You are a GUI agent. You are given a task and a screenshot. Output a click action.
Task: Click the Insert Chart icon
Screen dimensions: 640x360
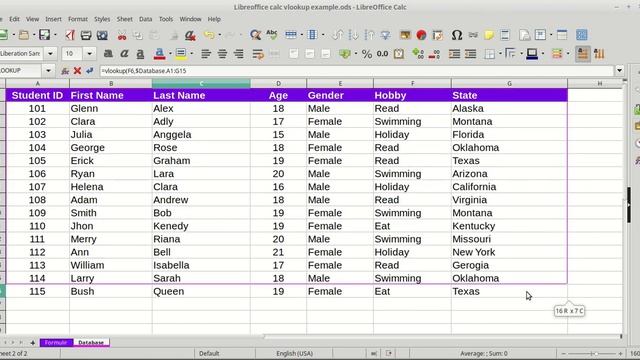point(421,35)
